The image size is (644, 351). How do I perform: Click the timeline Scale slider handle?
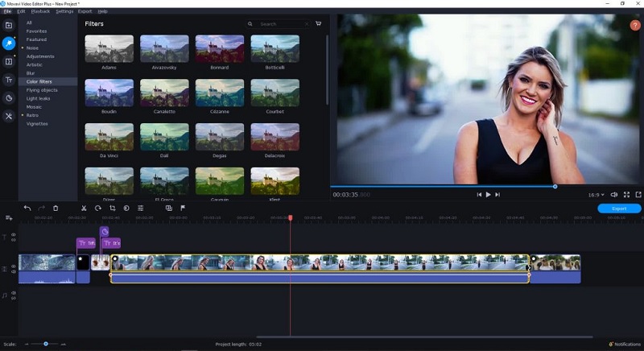coord(46,344)
